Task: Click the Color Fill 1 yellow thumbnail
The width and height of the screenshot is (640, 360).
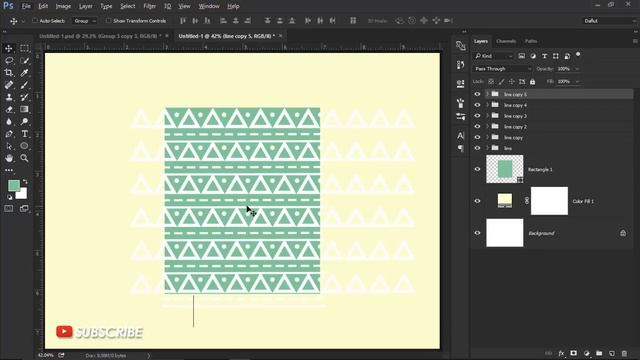Action: click(504, 201)
